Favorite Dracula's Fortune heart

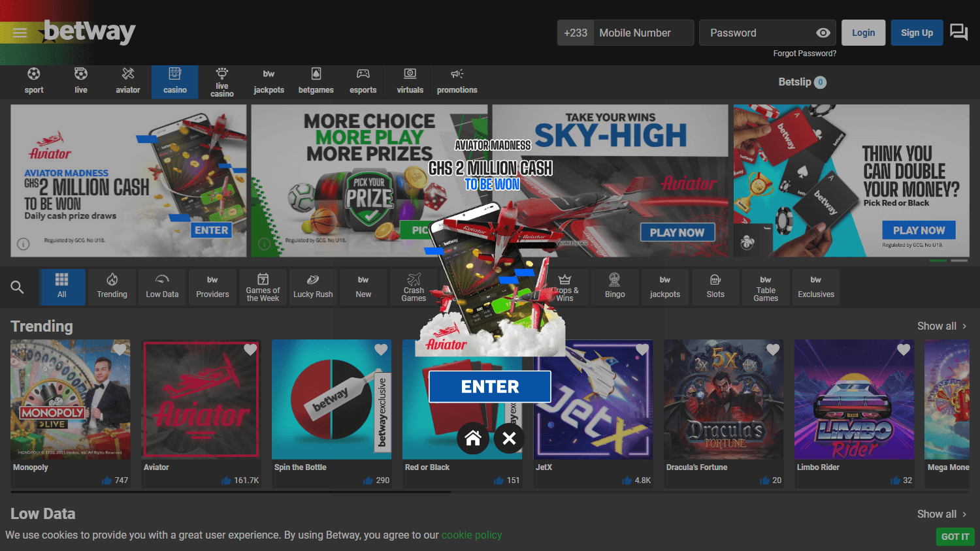pyautogui.click(x=773, y=350)
